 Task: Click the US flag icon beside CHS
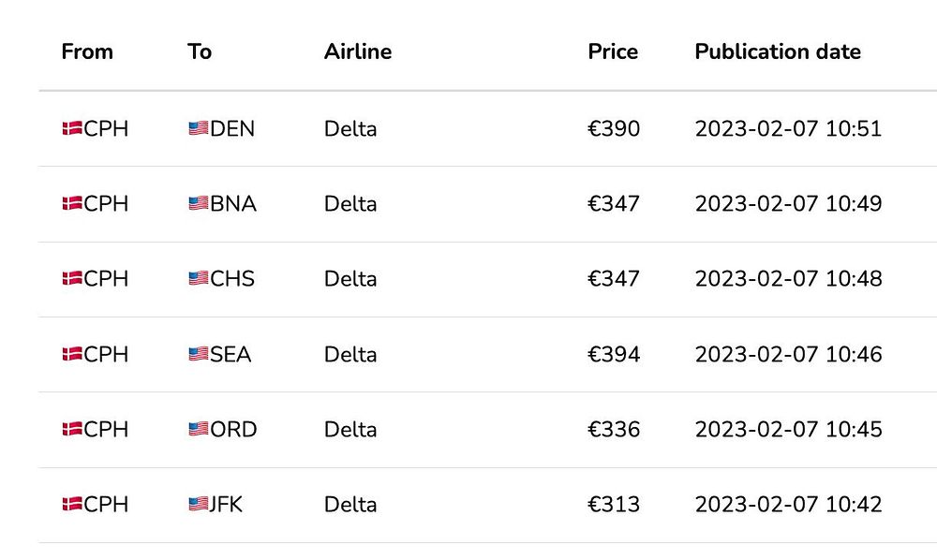click(198, 278)
